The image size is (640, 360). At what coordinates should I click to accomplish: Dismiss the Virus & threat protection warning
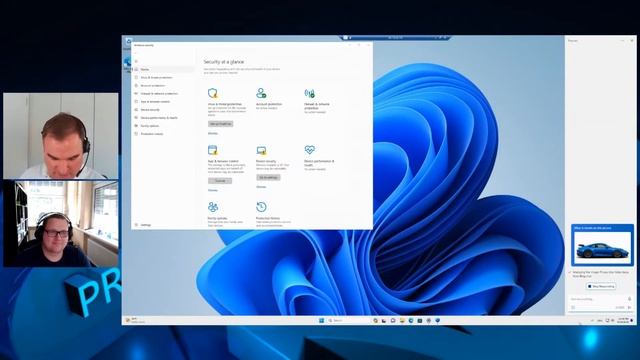[x=213, y=133]
